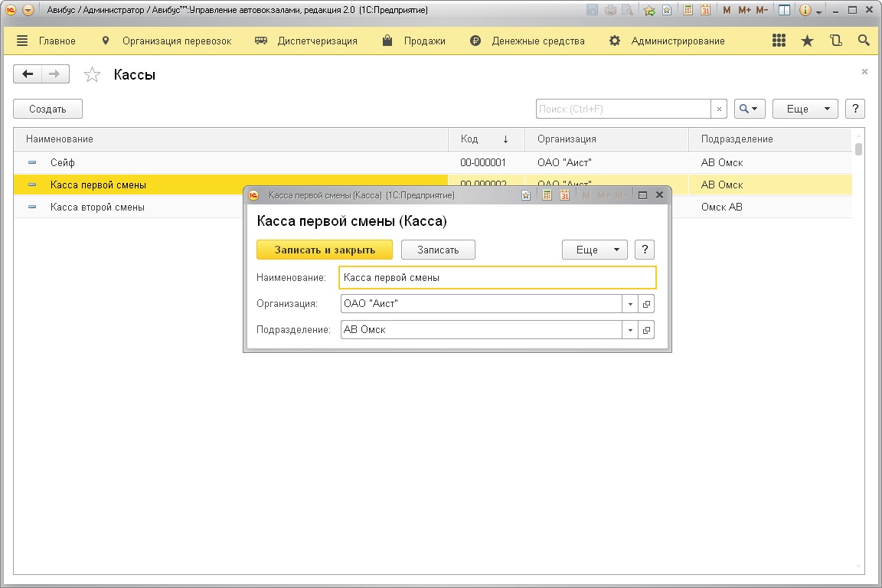Open the Еще menu in the Касса dialog
This screenshot has height=588, width=882.
pyautogui.click(x=594, y=250)
